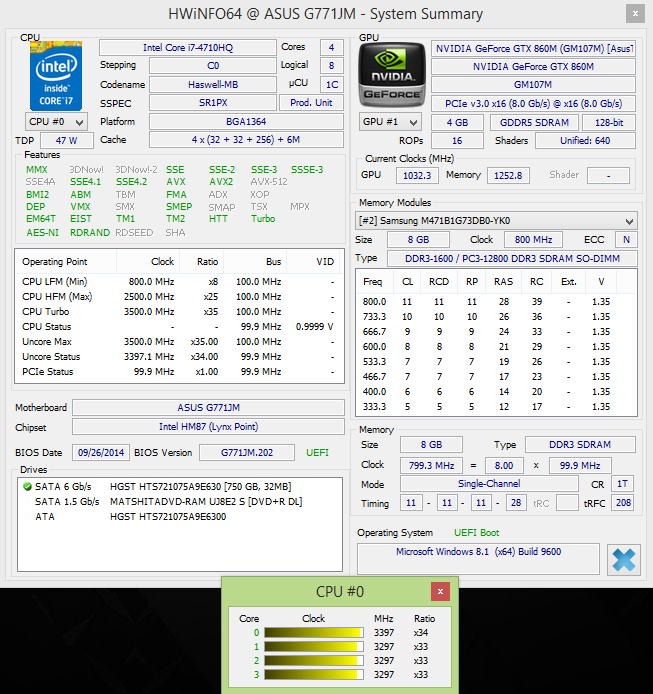
Task: Expand the Samsung memory module dropdown
Action: tap(496, 220)
